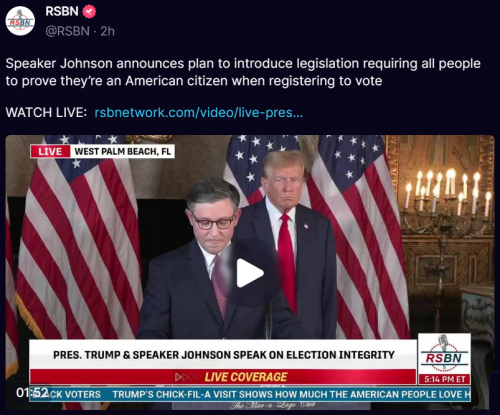Click the tweet text about Speaker Johnson's legislation
This screenshot has width=500, height=415.
[x=243, y=72]
